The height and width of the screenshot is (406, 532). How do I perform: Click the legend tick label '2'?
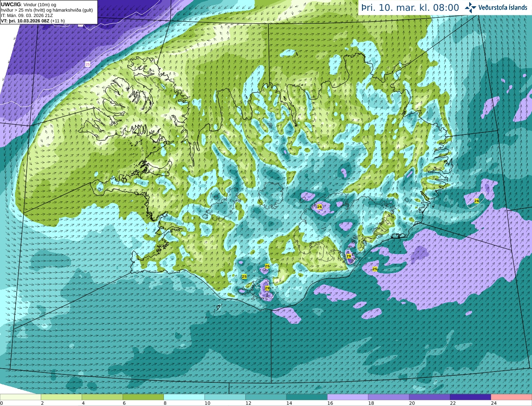click(42, 403)
